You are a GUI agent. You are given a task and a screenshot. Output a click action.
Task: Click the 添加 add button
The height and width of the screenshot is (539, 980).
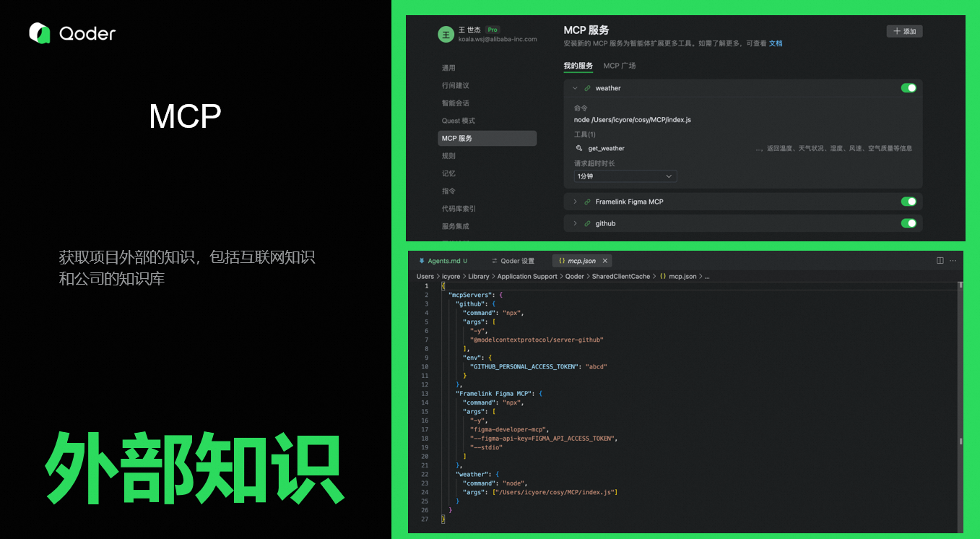tap(904, 31)
